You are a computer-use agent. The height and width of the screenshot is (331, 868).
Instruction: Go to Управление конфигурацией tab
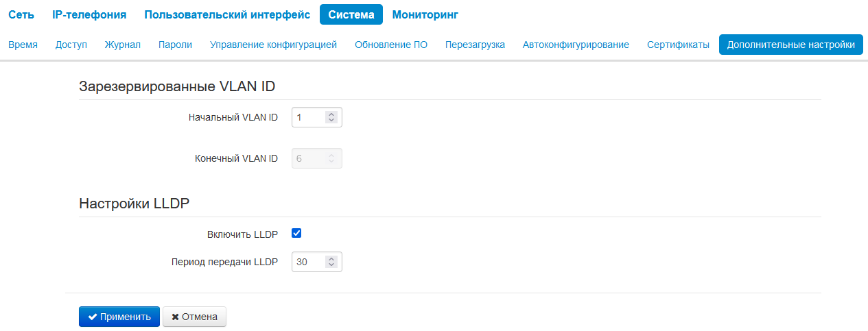tap(273, 45)
